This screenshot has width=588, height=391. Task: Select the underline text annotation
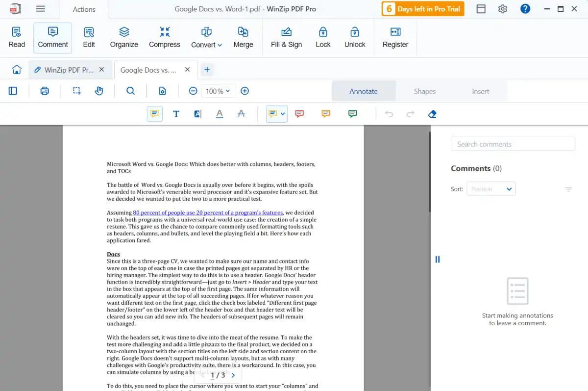[220, 114]
